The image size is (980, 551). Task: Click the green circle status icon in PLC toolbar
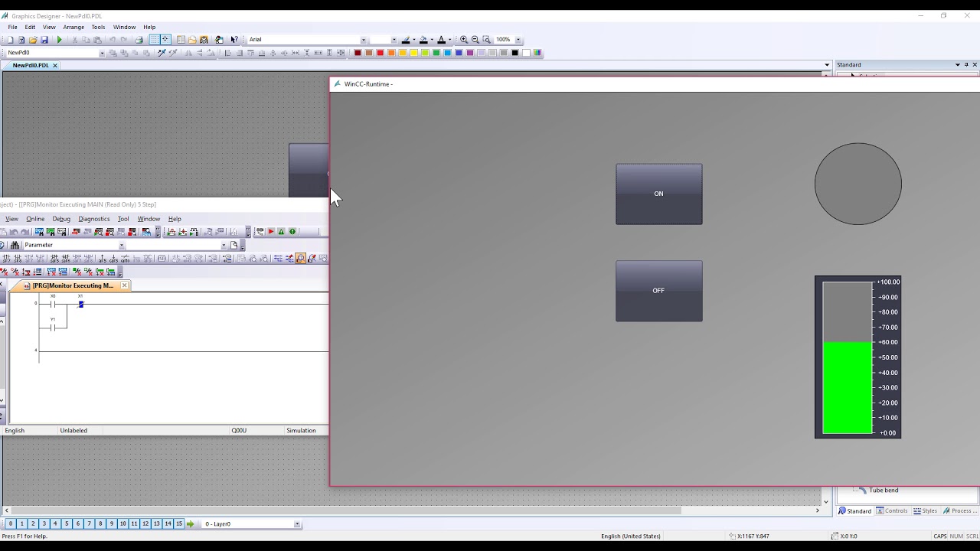292,231
